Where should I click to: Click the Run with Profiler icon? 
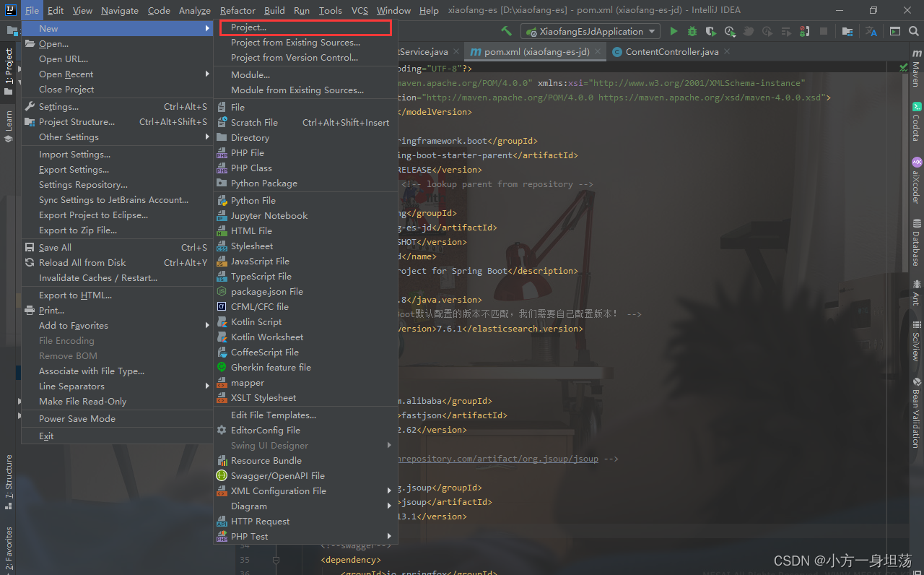(730, 31)
